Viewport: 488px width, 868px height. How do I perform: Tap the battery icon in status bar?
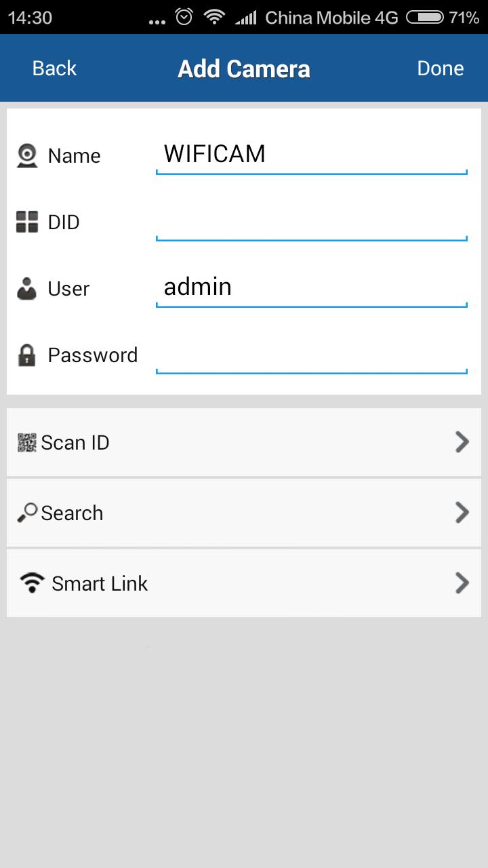425,18
